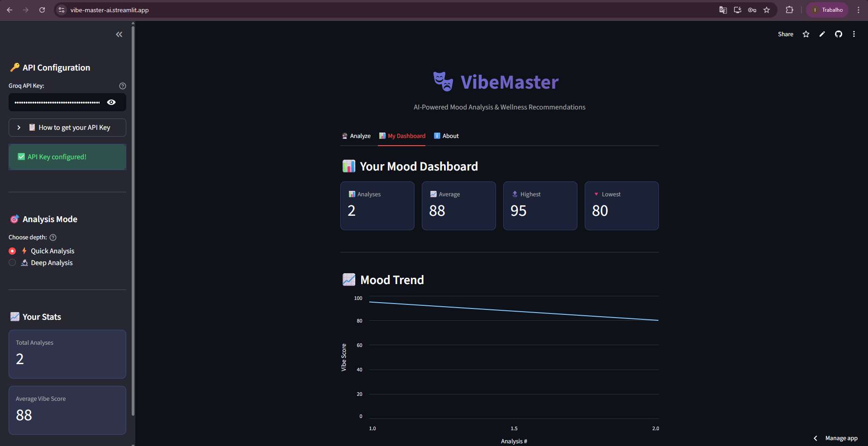Click the API Key configured message
Viewport: 868px width, 446px height.
[x=67, y=157]
